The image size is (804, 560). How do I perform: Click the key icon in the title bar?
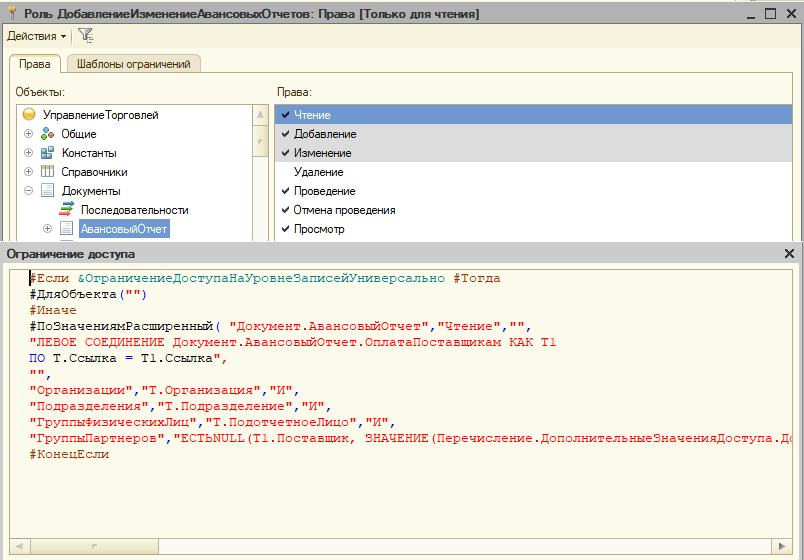[12, 13]
